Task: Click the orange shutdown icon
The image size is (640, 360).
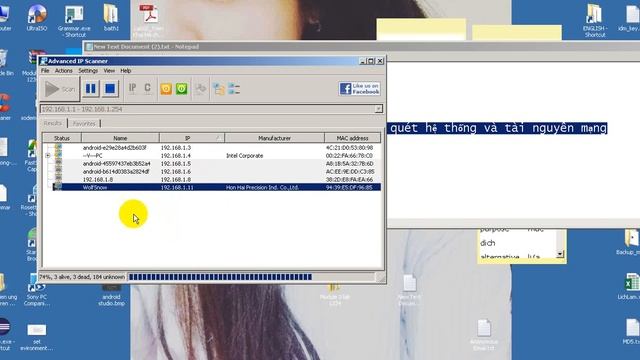Action: click(166, 89)
